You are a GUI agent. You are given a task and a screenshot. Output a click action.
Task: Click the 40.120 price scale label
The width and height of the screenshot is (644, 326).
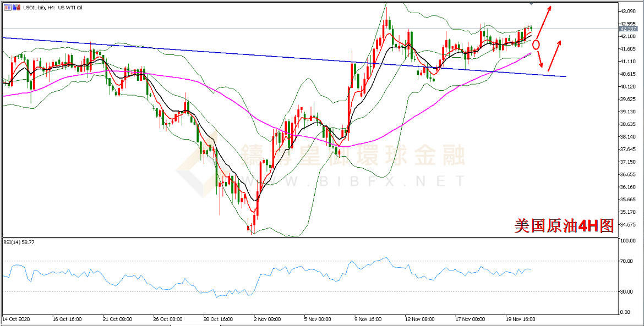pyautogui.click(x=627, y=86)
